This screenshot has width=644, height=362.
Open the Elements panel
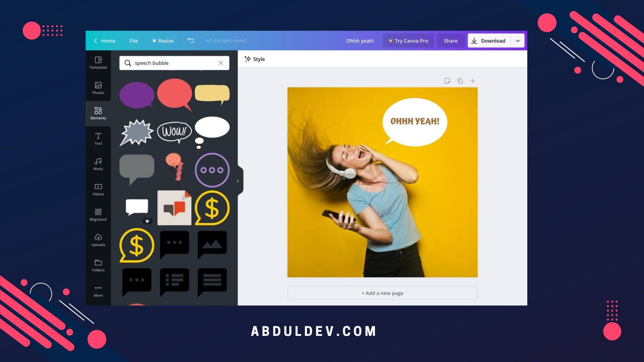(x=98, y=113)
